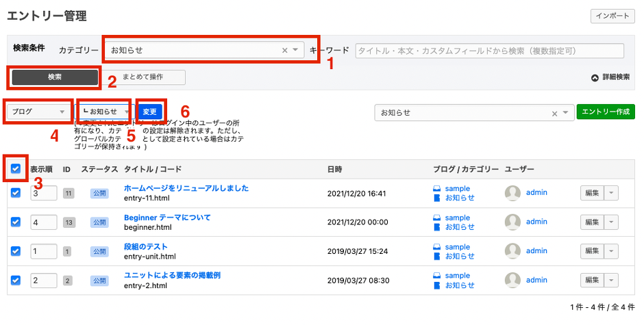Click the 詳細検索 chevron circle icon

click(x=595, y=77)
